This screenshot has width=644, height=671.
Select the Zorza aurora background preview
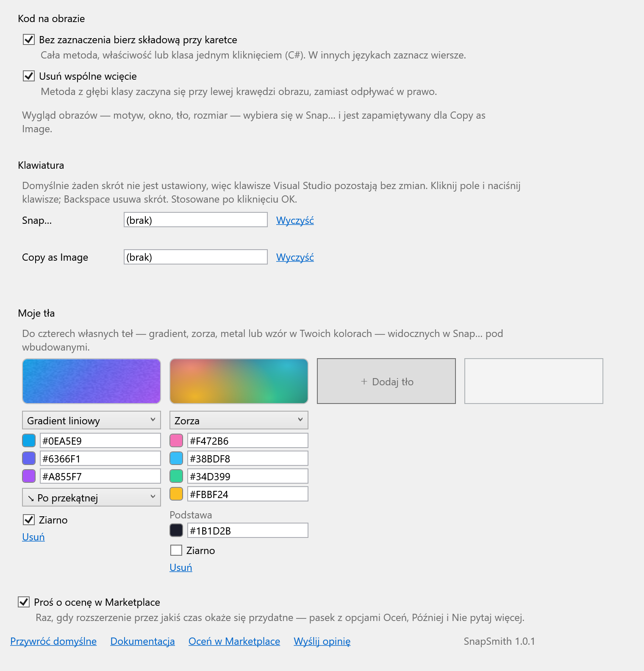click(x=239, y=381)
